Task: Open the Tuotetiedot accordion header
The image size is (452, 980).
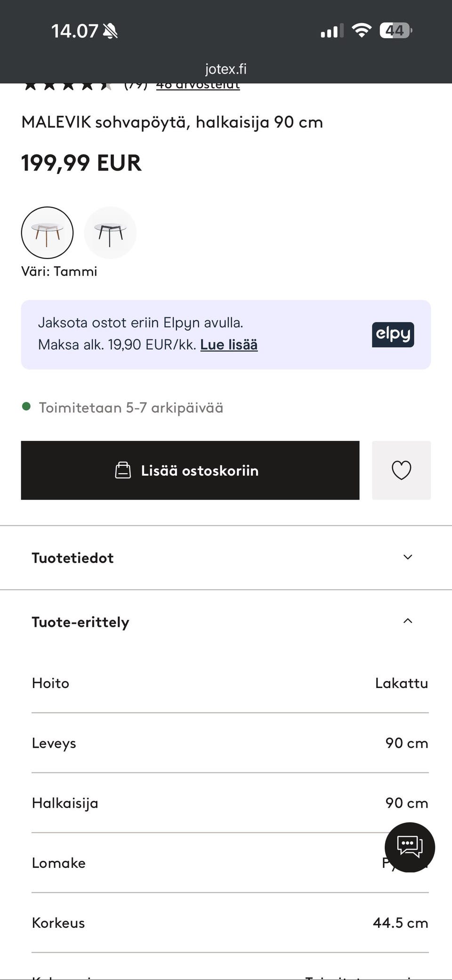Action: (73, 558)
